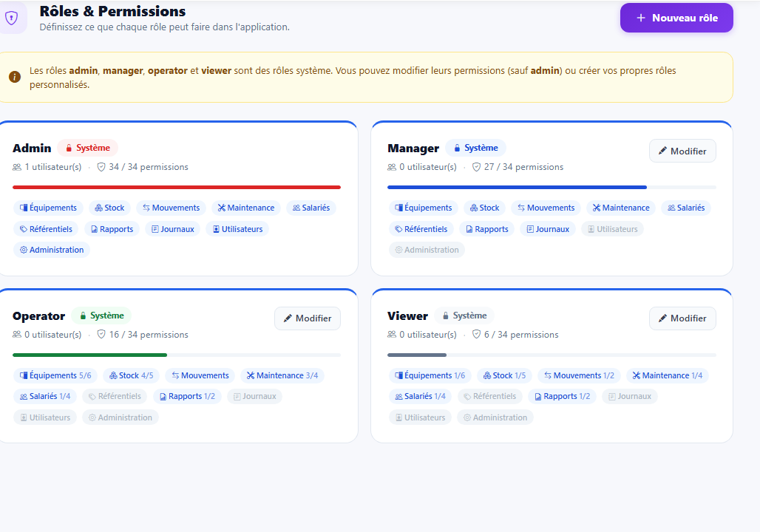The height and width of the screenshot is (532, 760).
Task: Click the Salariés chip in the Manager card
Action: coord(686,208)
